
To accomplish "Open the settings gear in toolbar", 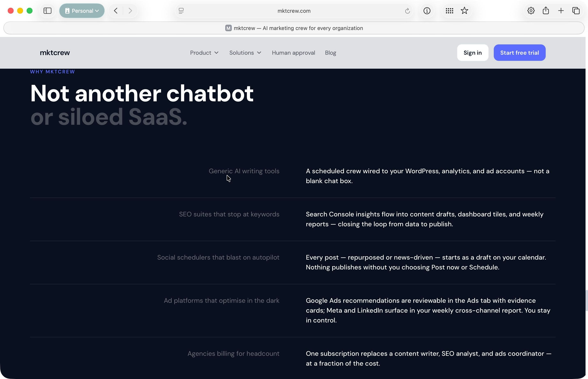I will [x=531, y=11].
